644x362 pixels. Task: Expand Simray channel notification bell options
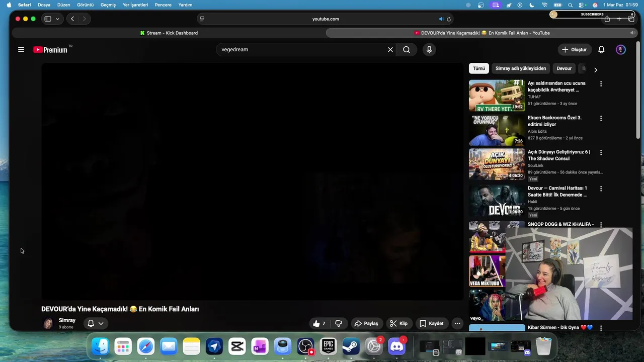click(x=96, y=324)
